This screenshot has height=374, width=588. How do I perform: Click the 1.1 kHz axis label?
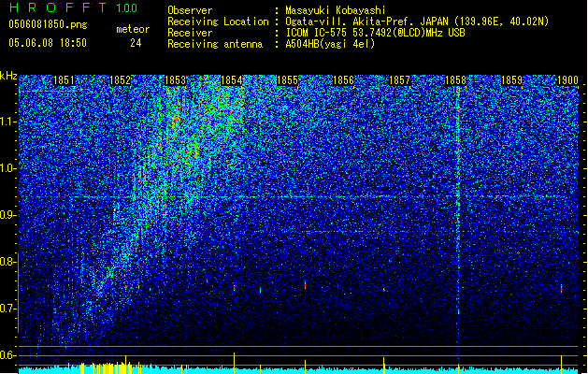pyautogui.click(x=8, y=122)
